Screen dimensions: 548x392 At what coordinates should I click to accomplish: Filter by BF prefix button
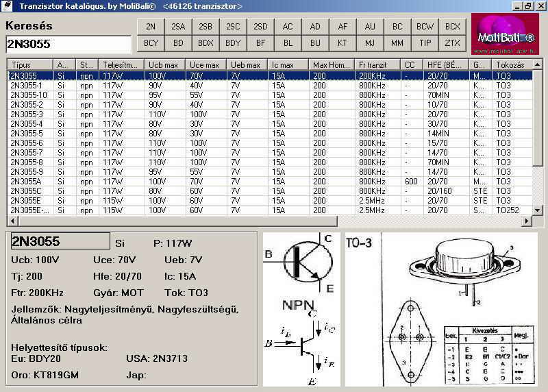(x=260, y=43)
